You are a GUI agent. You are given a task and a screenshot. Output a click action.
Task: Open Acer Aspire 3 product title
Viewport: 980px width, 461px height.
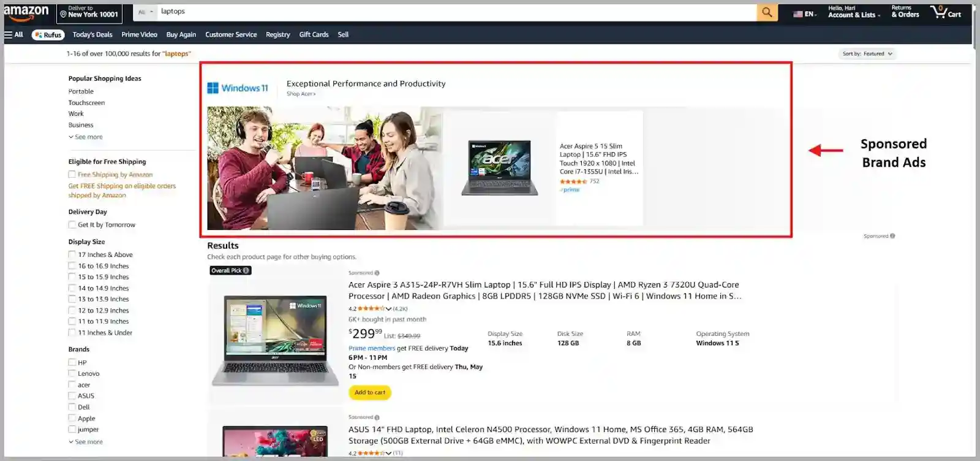[545, 291]
